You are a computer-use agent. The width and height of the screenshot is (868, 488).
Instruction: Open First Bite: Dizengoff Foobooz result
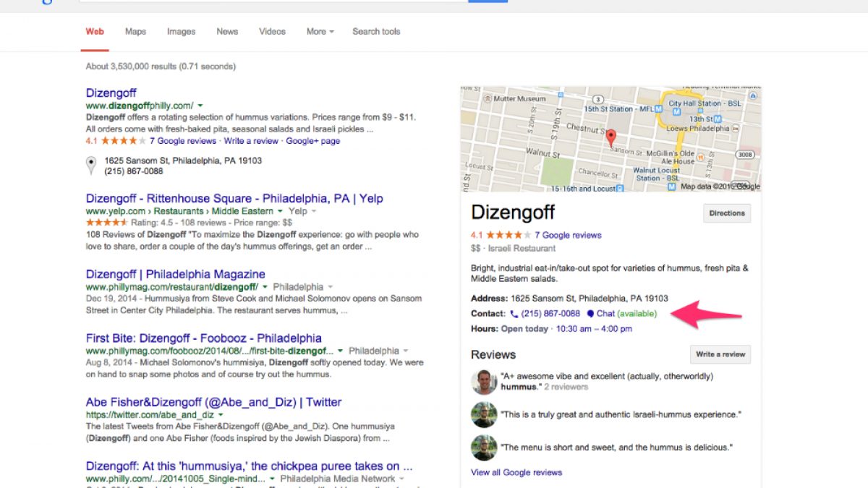[204, 338]
